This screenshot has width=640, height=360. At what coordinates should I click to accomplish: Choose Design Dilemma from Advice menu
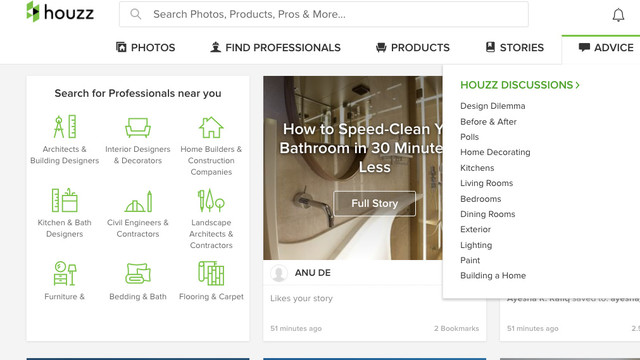pyautogui.click(x=493, y=106)
